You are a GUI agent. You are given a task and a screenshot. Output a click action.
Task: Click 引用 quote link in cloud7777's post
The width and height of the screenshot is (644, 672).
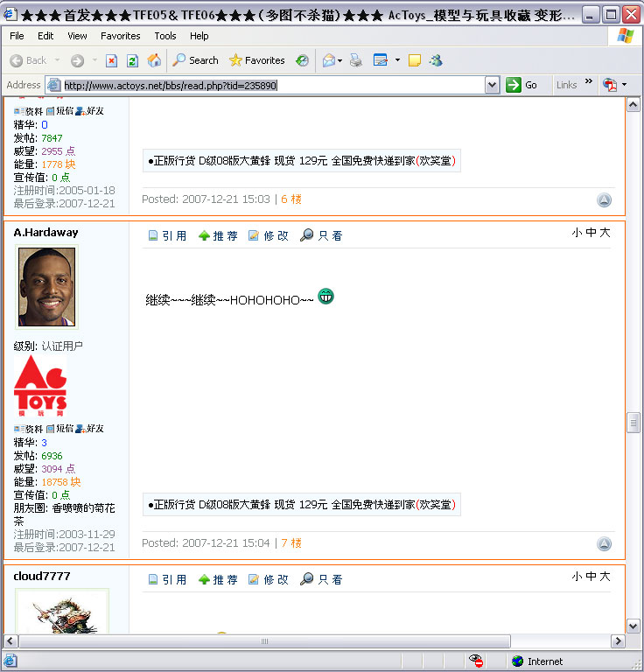[x=167, y=579]
